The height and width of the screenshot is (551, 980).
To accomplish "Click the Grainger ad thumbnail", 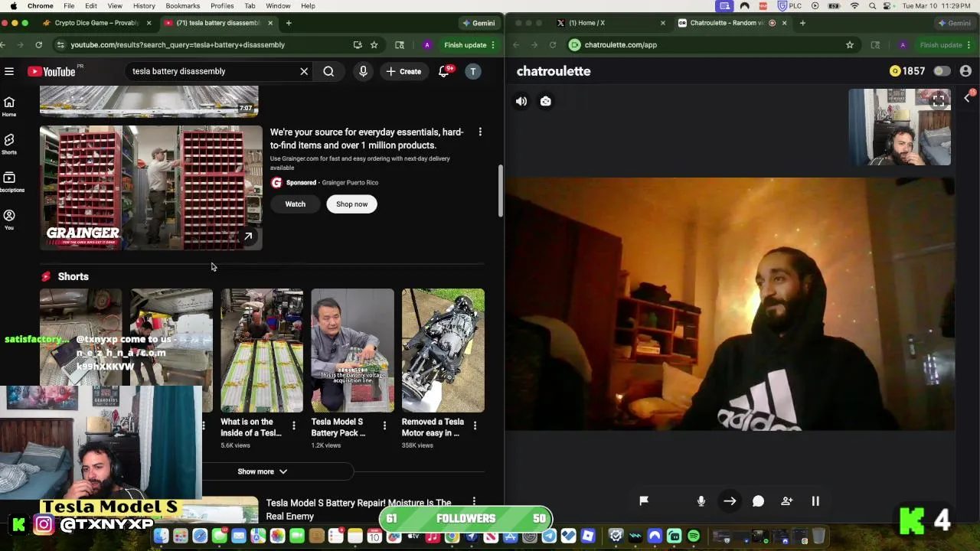I will point(151,187).
